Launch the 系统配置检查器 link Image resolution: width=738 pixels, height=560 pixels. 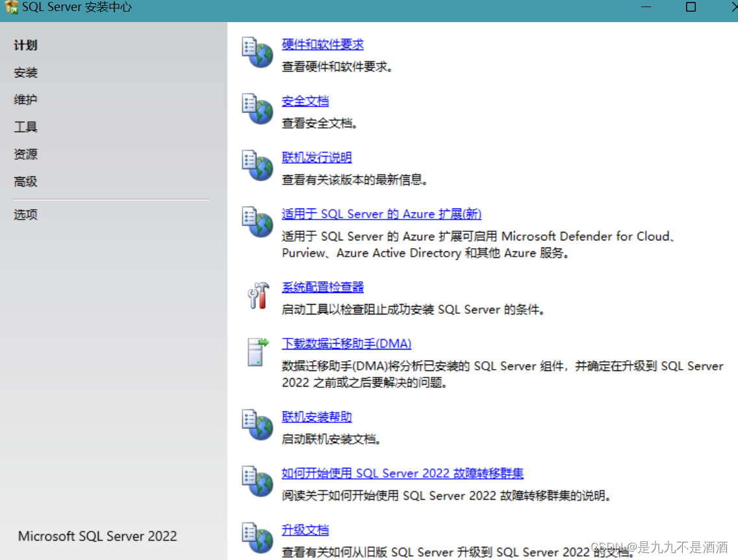coord(323,287)
